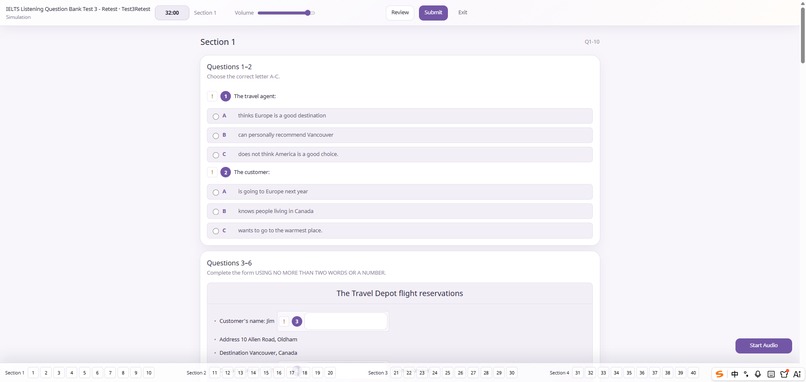Open question 38 from bottom navigator

click(x=667, y=373)
